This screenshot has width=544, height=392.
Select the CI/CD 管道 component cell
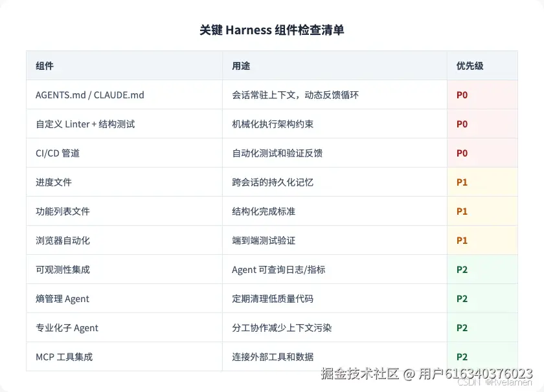(x=58, y=153)
